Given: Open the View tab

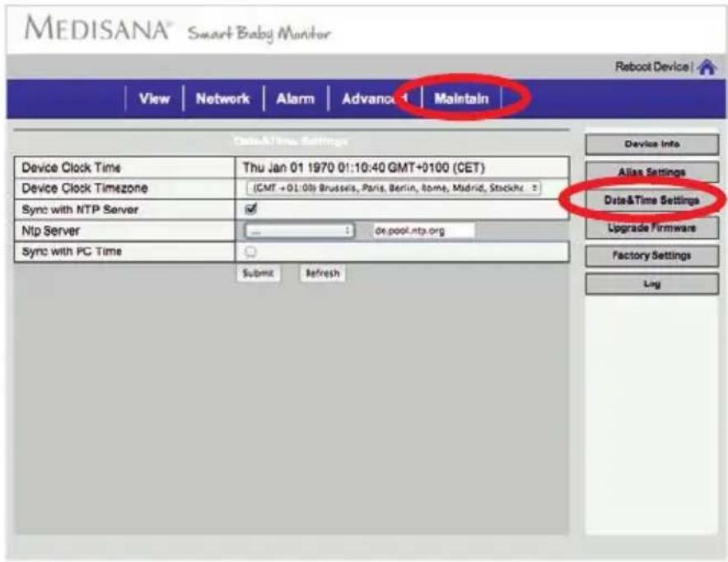Looking at the screenshot, I should (155, 98).
